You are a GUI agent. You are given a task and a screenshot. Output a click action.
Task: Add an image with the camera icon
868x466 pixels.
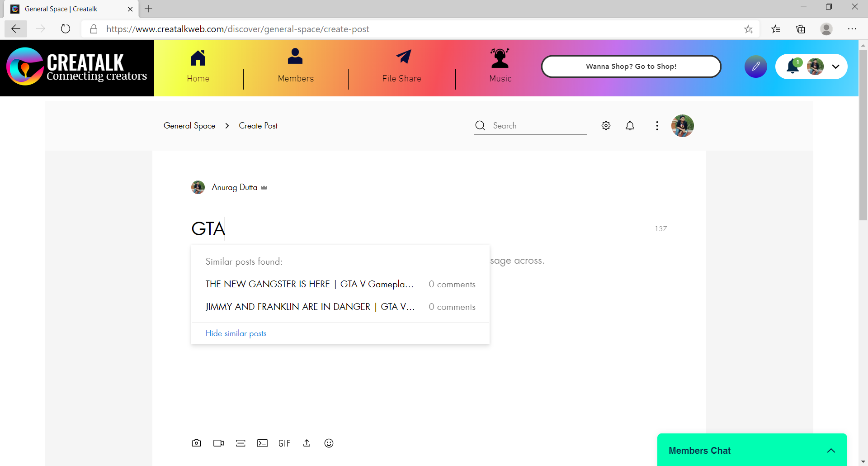(196, 443)
